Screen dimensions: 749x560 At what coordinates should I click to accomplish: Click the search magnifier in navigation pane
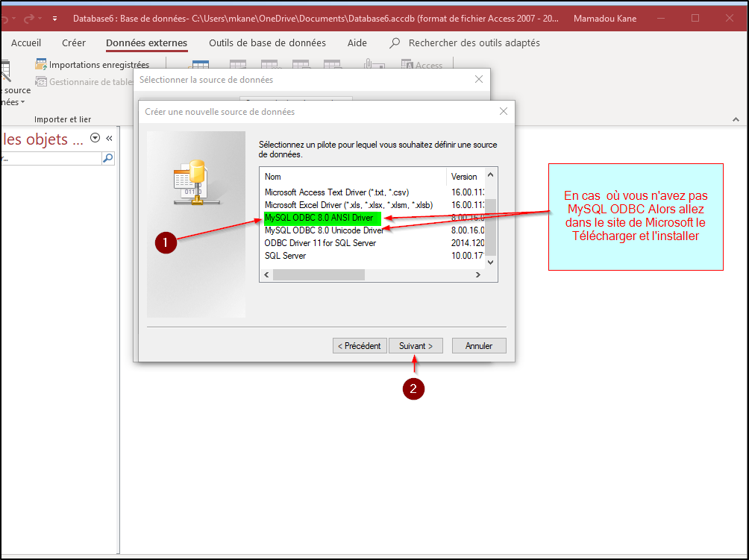[107, 158]
